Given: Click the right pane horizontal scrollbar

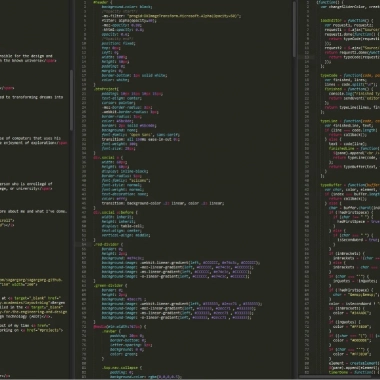Looking at the screenshot, I should (334, 376).
